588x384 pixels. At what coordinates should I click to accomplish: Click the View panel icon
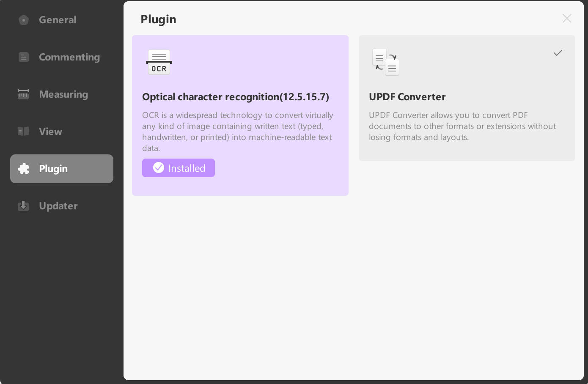pos(24,132)
